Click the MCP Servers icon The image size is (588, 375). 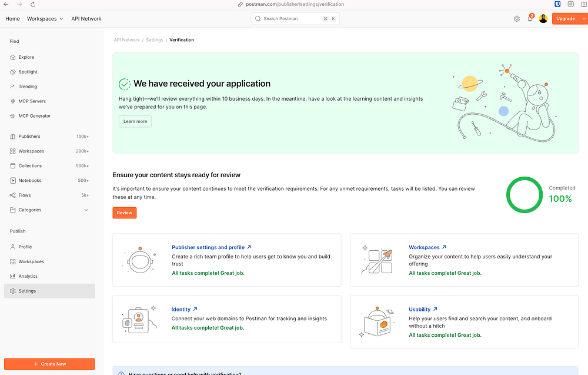(x=13, y=101)
